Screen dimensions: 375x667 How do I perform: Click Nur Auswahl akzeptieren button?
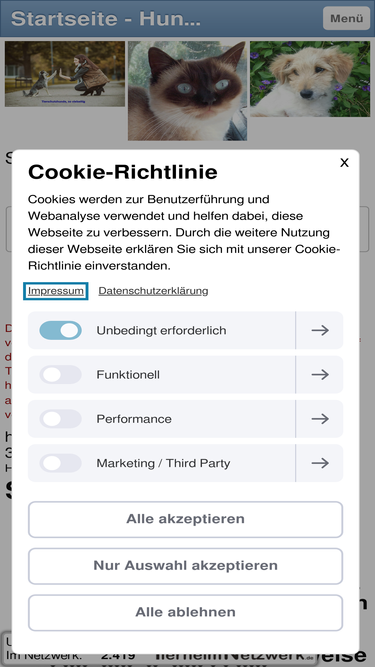pyautogui.click(x=185, y=566)
